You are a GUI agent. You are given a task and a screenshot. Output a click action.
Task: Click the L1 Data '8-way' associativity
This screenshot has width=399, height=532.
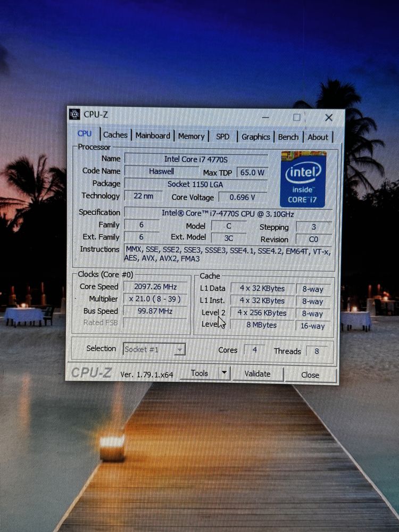coord(313,289)
